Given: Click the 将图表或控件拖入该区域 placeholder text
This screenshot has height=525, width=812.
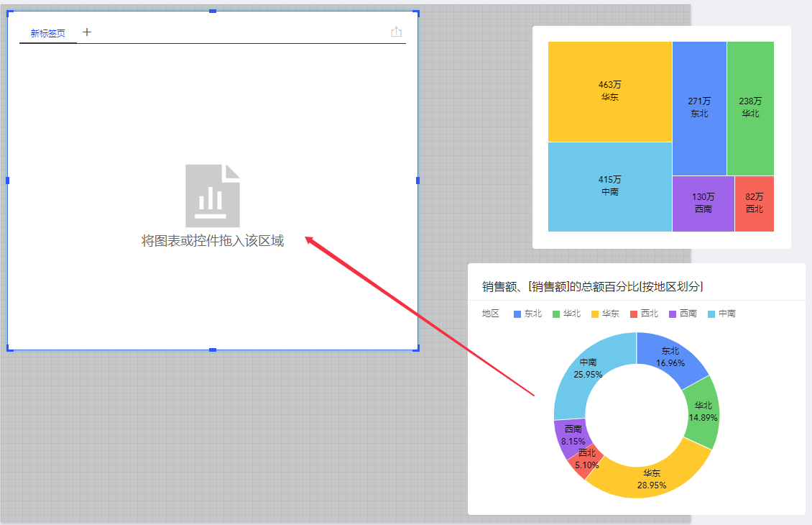Looking at the screenshot, I should click(x=213, y=241).
